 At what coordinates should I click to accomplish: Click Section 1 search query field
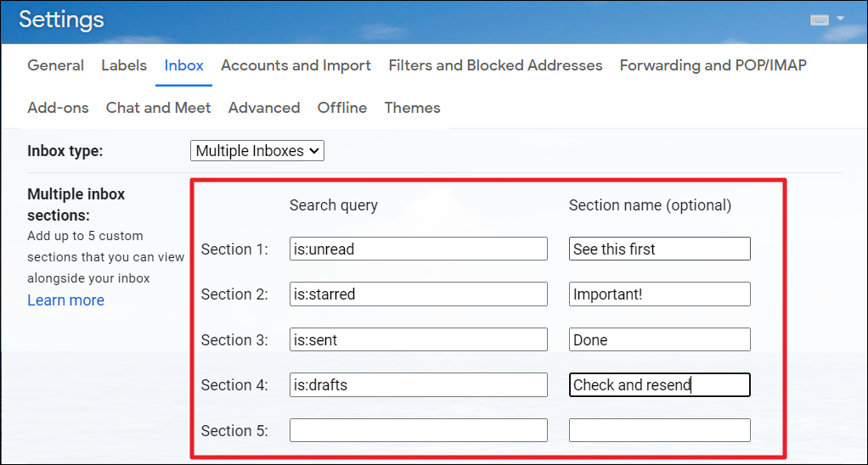419,249
